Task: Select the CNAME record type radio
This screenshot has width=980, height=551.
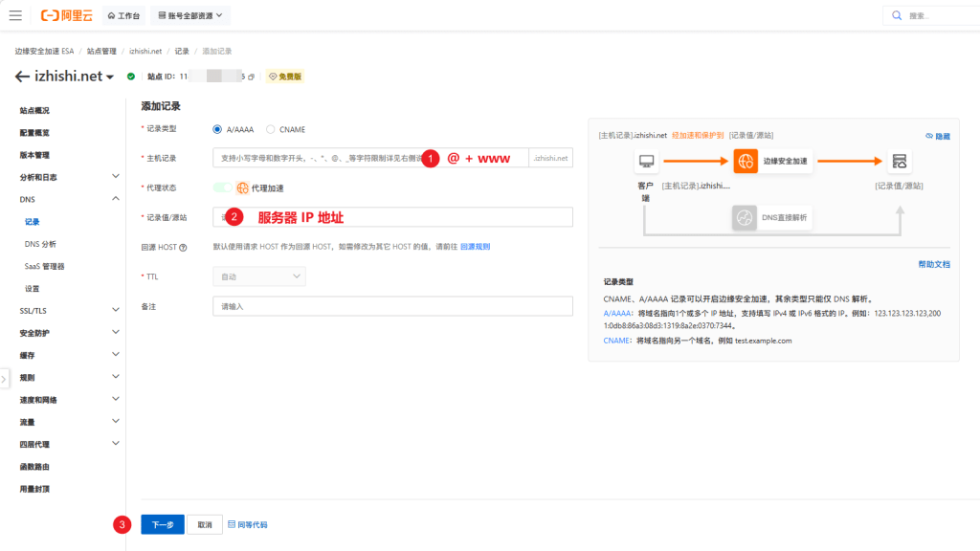Action: 271,129
